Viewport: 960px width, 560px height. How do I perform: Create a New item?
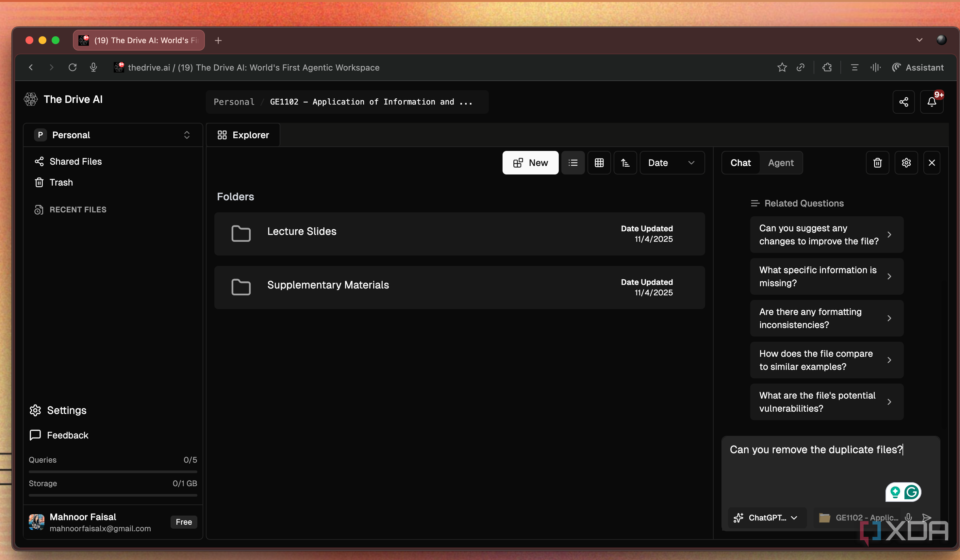[530, 163]
